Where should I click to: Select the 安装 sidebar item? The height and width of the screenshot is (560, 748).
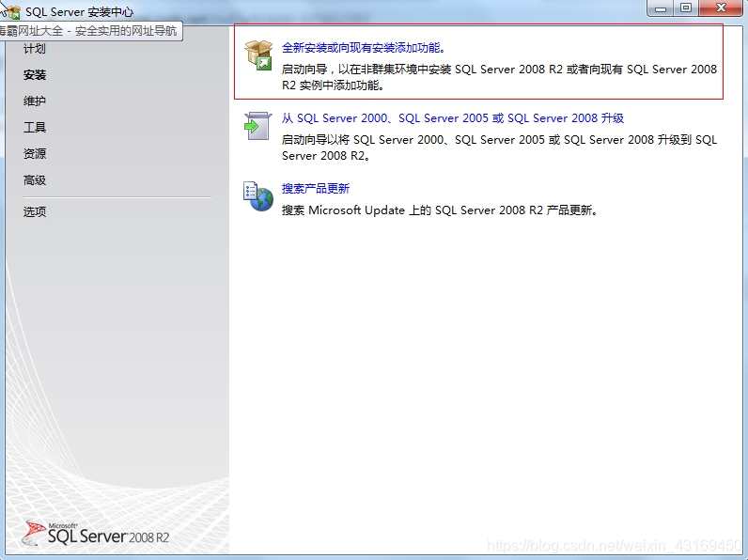(35, 75)
